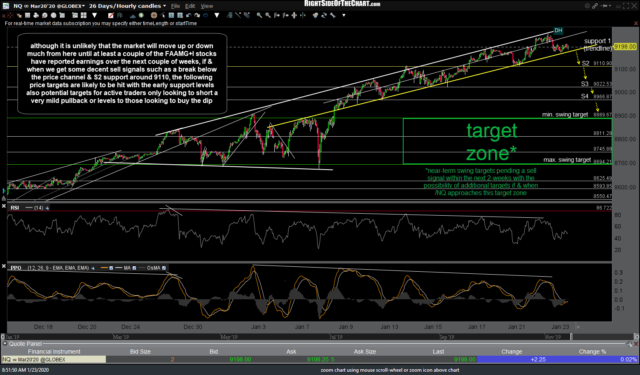Viewport: 640px width, 375px height.
Task: Click the round orange target icon
Action: [x=153, y=16]
